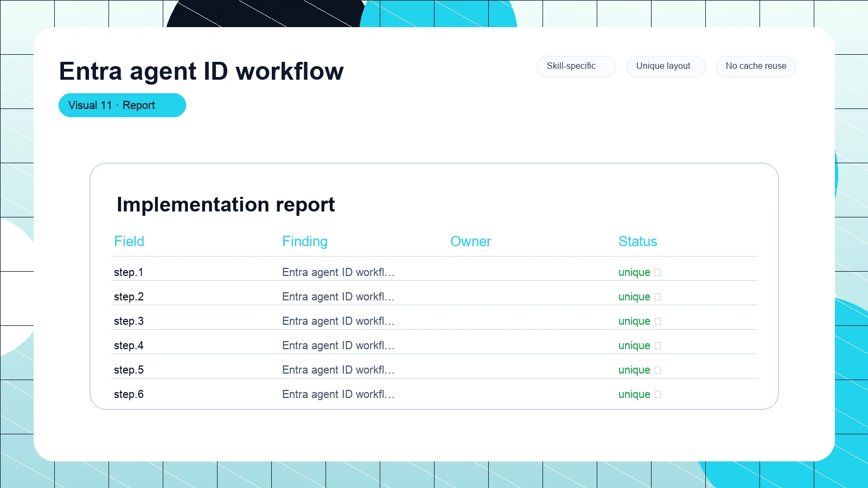
Task: Click the finding text in step.1 row
Action: (339, 272)
